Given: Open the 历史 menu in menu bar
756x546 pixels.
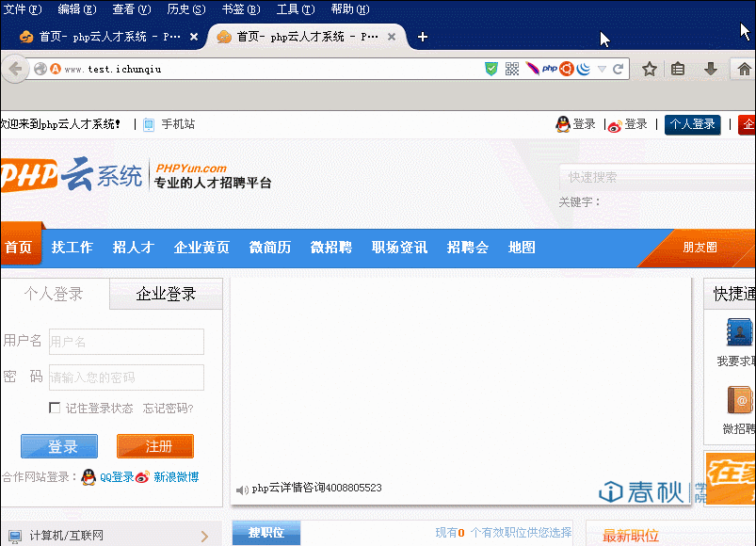Looking at the screenshot, I should pyautogui.click(x=185, y=9).
